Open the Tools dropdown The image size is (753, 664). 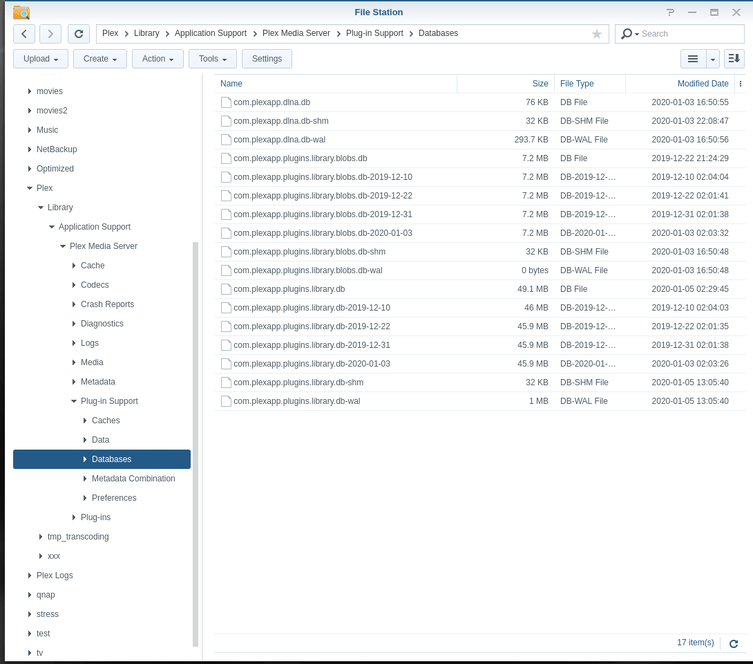(x=212, y=59)
